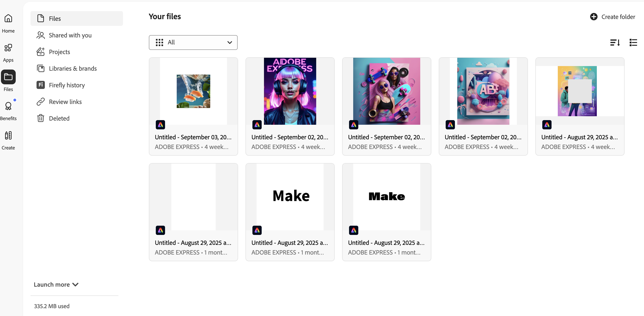This screenshot has width=644, height=316.
Task: Select Projects in the left menu
Action: click(x=40, y=52)
